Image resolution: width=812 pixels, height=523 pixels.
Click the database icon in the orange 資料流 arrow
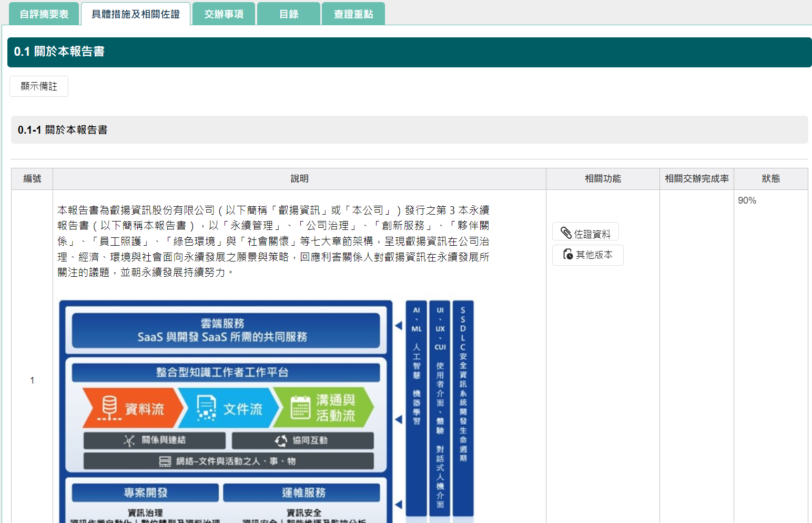[109, 408]
